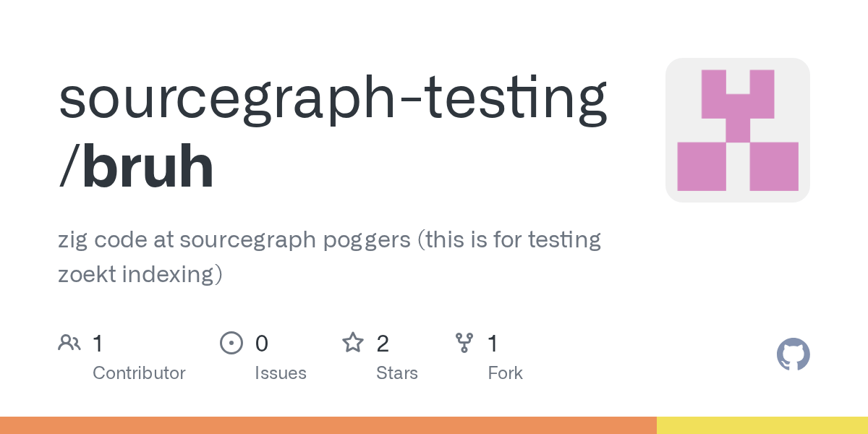This screenshot has width=868, height=434.
Task: Select the Issues label
Action: point(280,373)
